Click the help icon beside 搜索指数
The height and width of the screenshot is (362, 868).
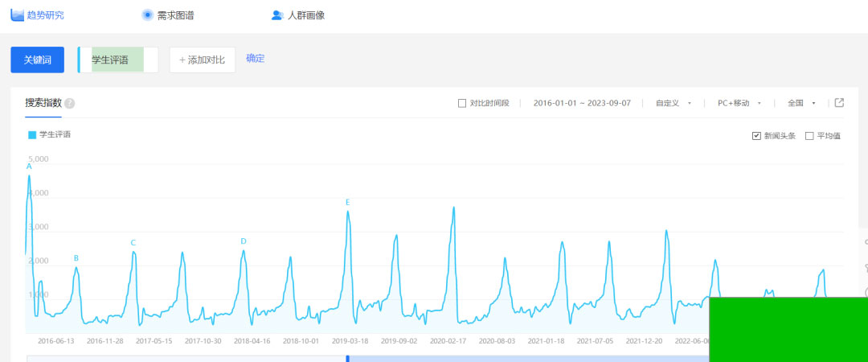pyautogui.click(x=70, y=104)
